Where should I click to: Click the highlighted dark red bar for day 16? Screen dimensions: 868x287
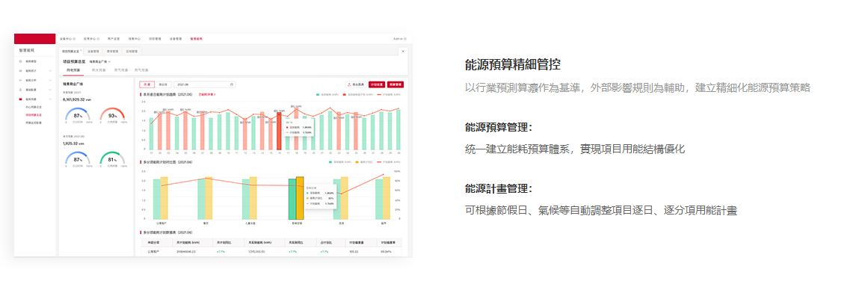tap(279, 131)
